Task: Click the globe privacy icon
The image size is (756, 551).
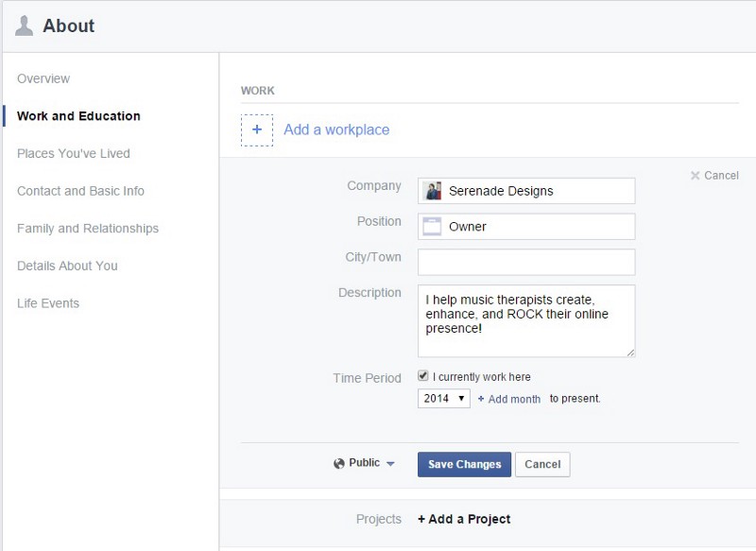Action: click(339, 464)
